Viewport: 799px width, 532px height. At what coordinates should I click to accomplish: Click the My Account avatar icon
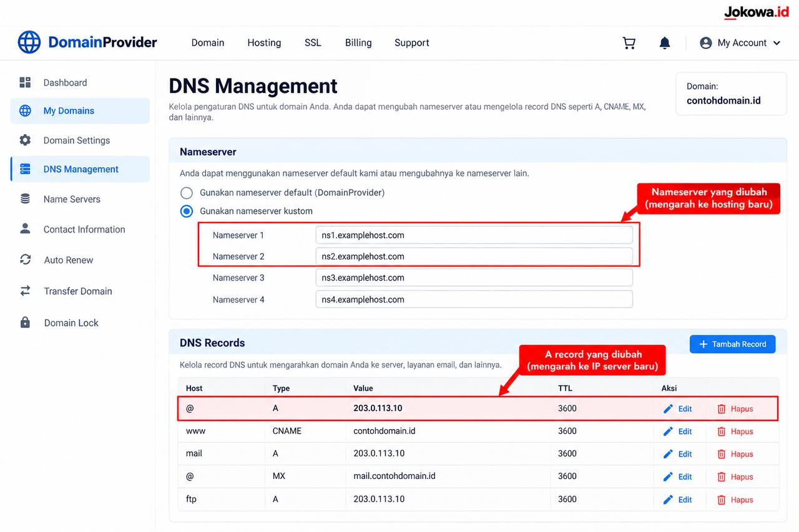[706, 43]
